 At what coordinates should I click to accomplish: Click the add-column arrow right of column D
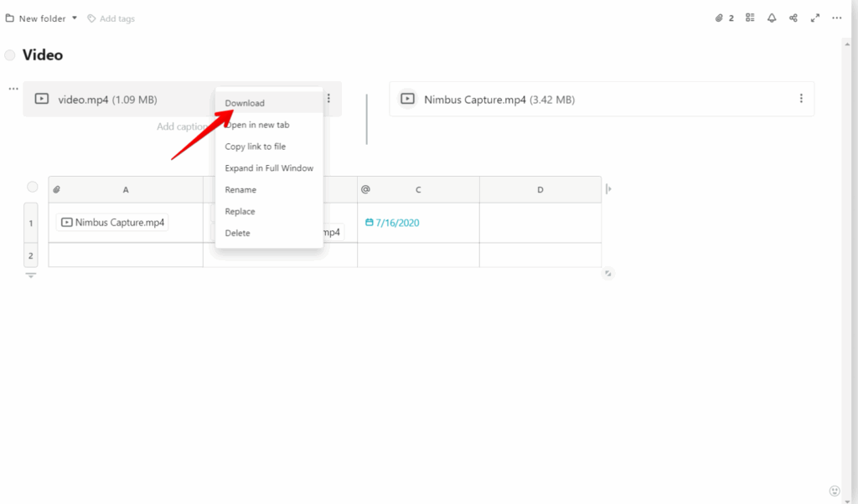608,189
